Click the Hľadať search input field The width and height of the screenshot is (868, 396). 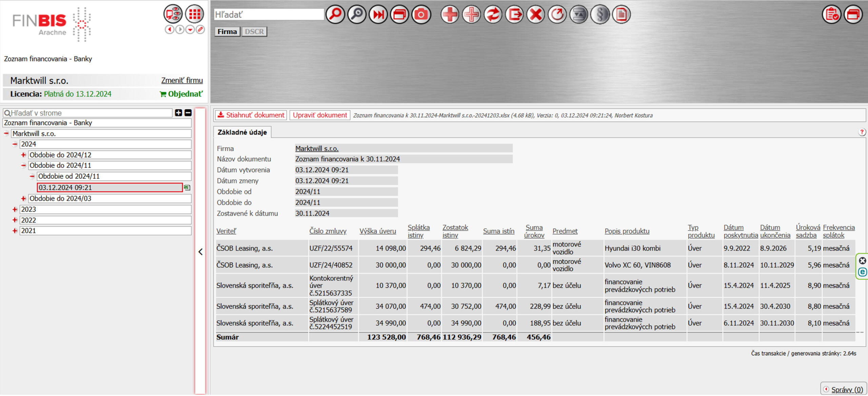(x=269, y=15)
